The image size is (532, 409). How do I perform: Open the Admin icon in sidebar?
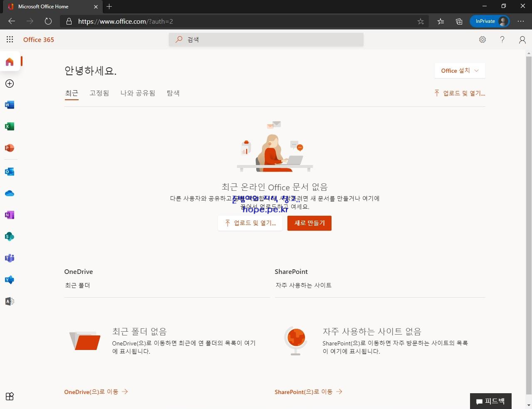pyautogui.click(x=10, y=301)
